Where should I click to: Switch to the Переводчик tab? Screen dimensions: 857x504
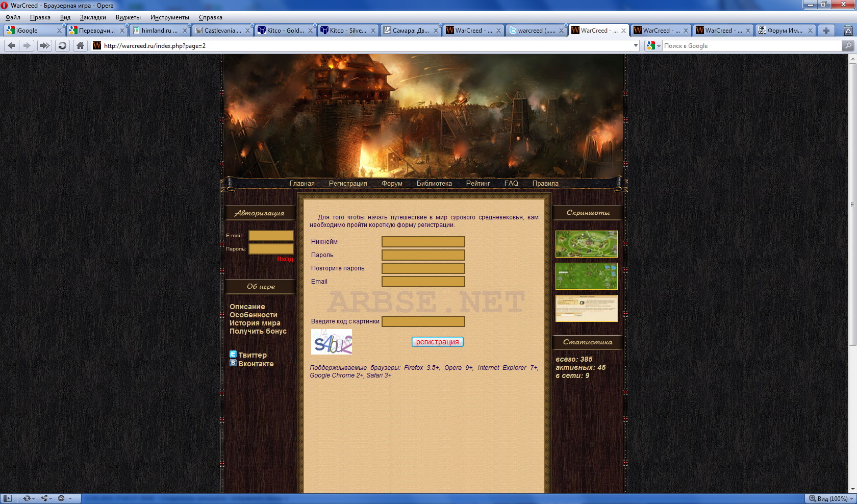click(x=97, y=31)
